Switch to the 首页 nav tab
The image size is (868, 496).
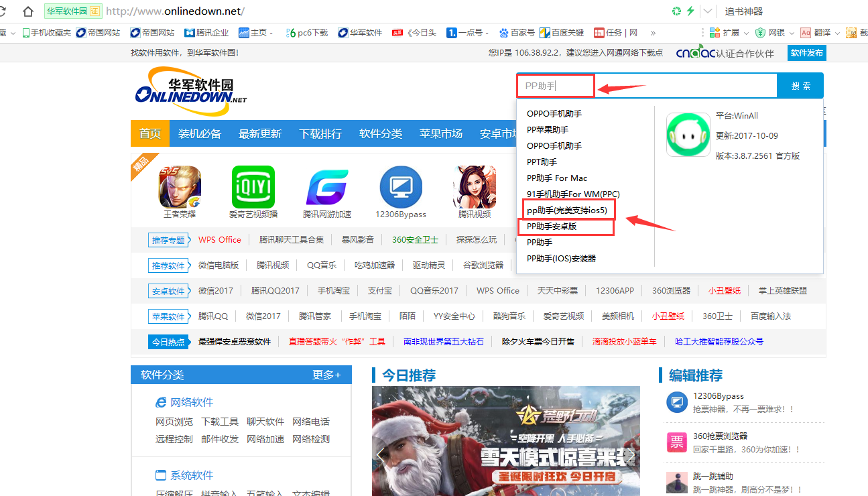(150, 133)
